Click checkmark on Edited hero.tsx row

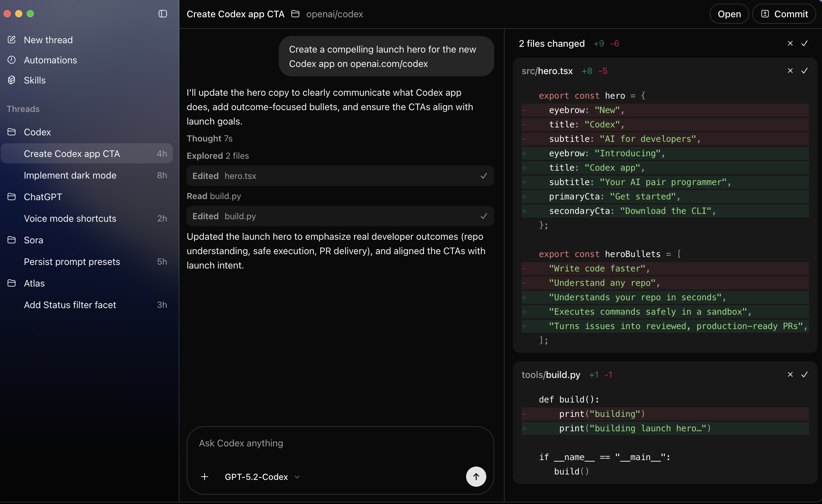[484, 176]
